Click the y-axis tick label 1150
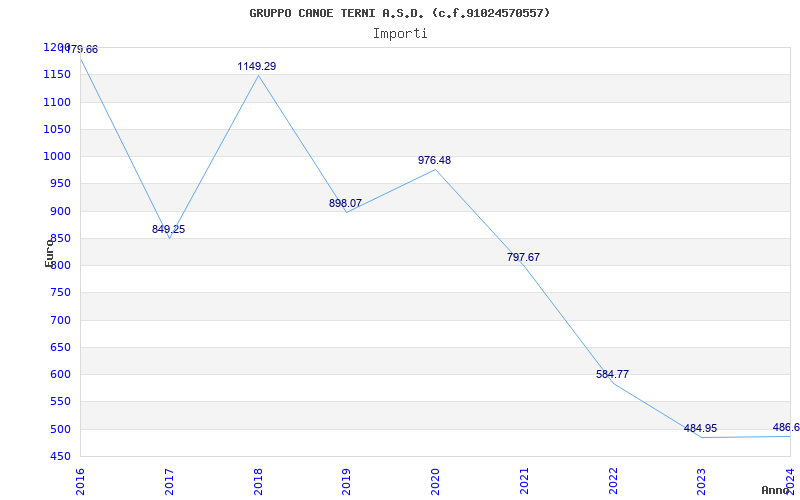Screen dimensions: 800x500 (x=57, y=75)
